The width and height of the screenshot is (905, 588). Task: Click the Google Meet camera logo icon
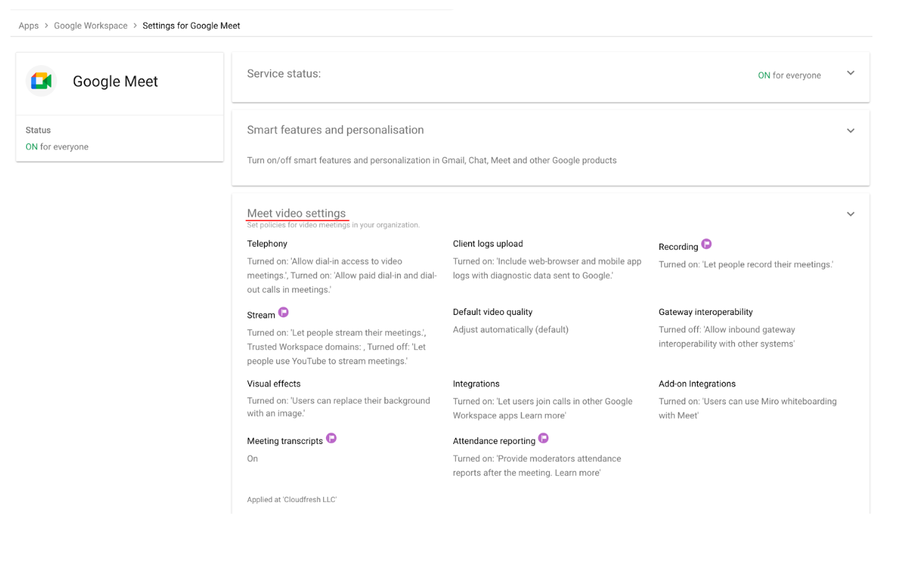(41, 81)
